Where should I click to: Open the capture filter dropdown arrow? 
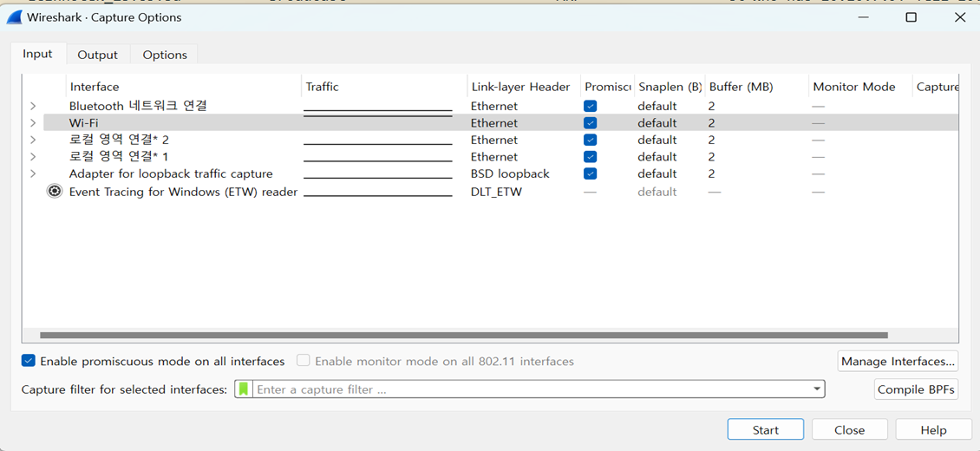click(x=816, y=389)
